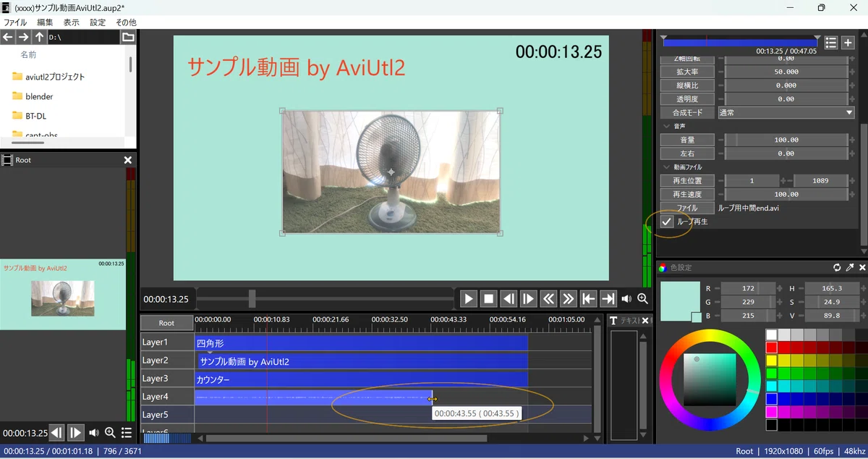Image resolution: width=868 pixels, height=459 pixels.
Task: Click the double-left rewind button
Action: [x=549, y=298]
